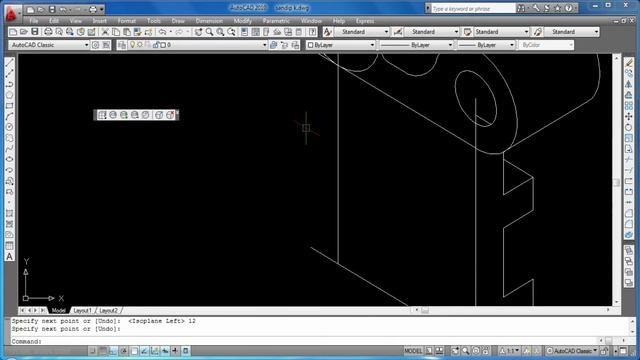Image resolution: width=640 pixels, height=360 pixels.
Task: Select the Arc draw tool
Action: pyautogui.click(x=9, y=116)
